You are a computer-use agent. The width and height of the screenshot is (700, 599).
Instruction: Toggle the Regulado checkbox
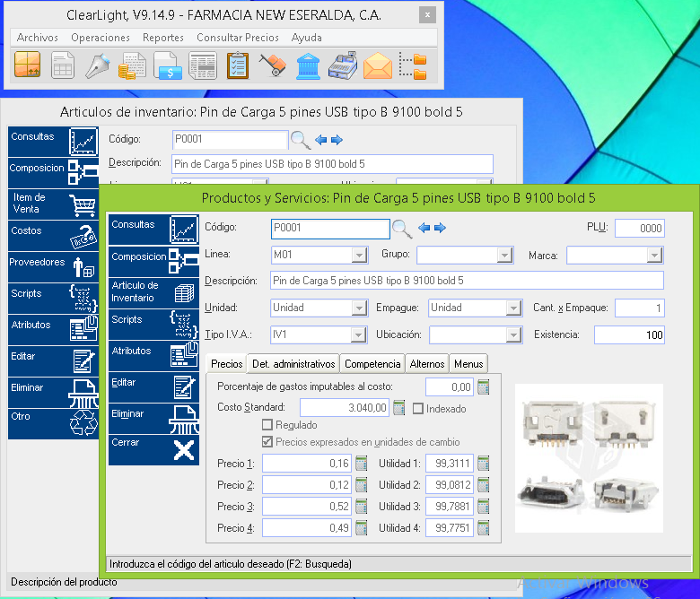tap(267, 425)
